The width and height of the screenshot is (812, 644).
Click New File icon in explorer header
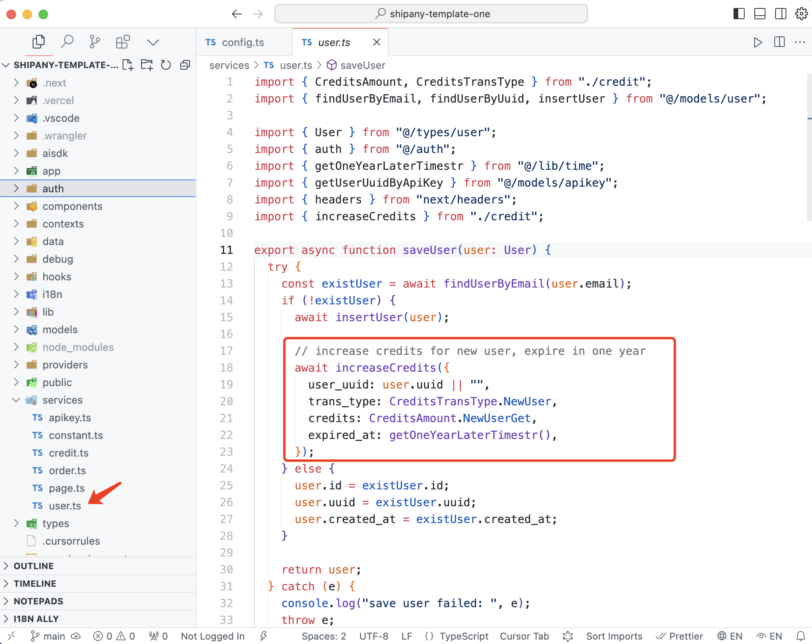point(128,65)
